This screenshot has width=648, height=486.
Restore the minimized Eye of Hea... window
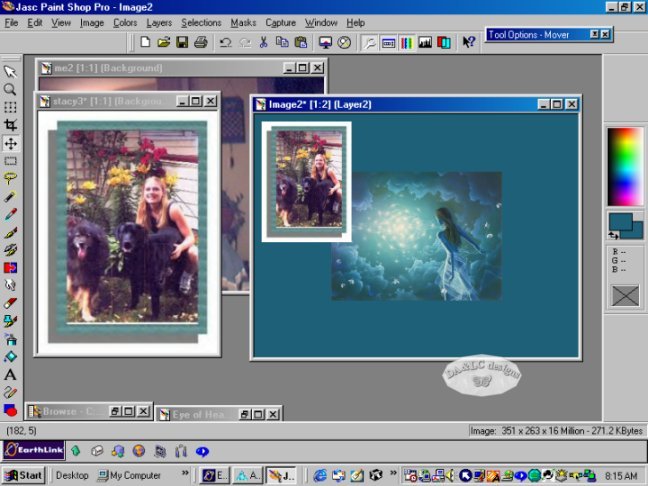tap(244, 414)
